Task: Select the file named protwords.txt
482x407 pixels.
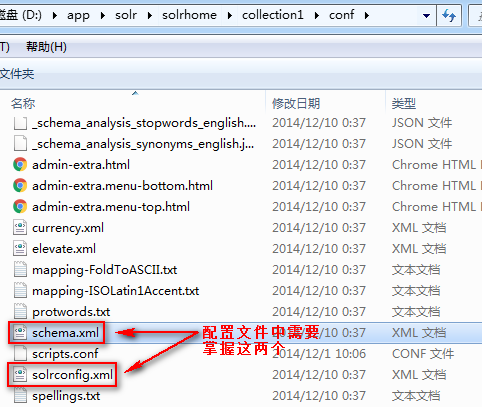Action: (x=71, y=312)
